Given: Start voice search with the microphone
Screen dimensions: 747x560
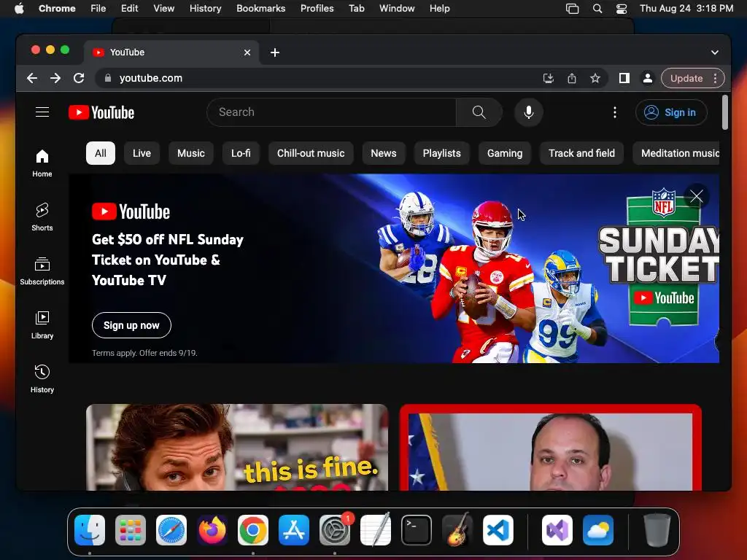Looking at the screenshot, I should coord(528,112).
